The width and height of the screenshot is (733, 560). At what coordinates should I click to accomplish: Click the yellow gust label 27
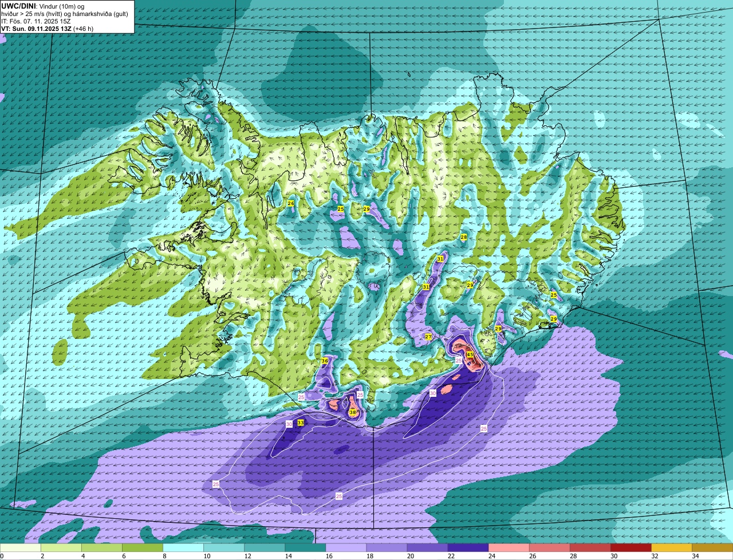point(428,337)
